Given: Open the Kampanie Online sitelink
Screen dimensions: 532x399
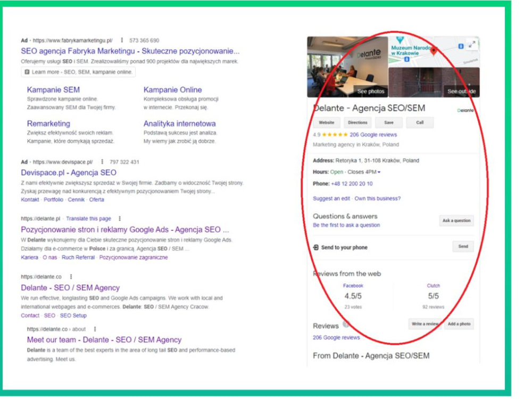Looking at the screenshot, I should [173, 90].
